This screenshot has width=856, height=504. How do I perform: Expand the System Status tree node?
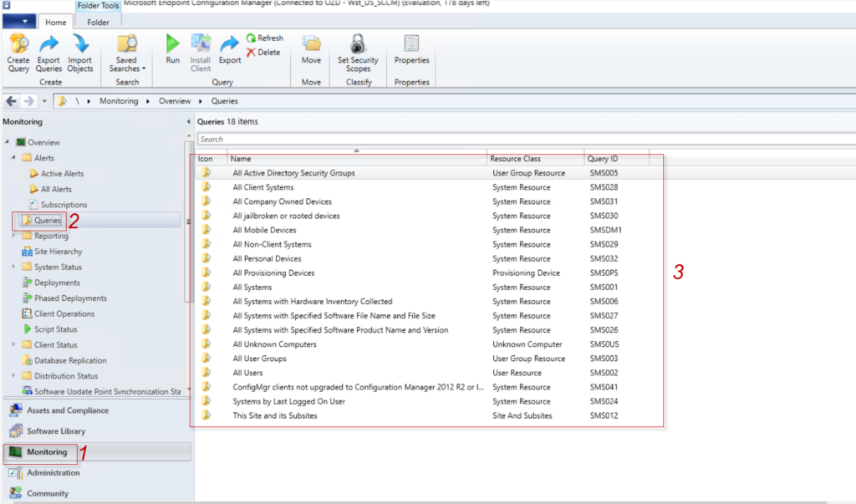click(x=13, y=267)
